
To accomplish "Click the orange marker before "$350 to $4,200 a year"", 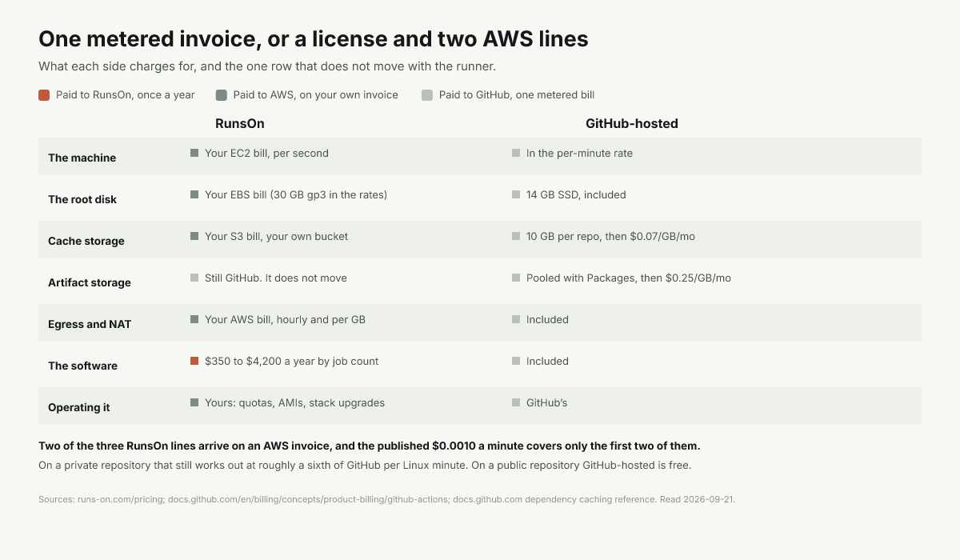I will 194,361.
